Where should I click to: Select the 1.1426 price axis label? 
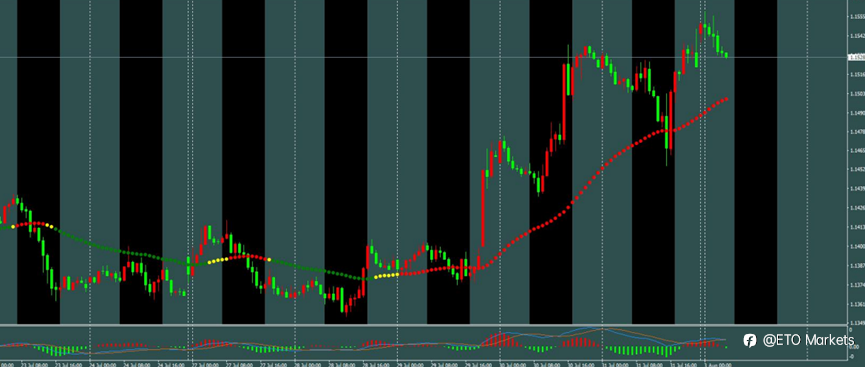coord(857,208)
